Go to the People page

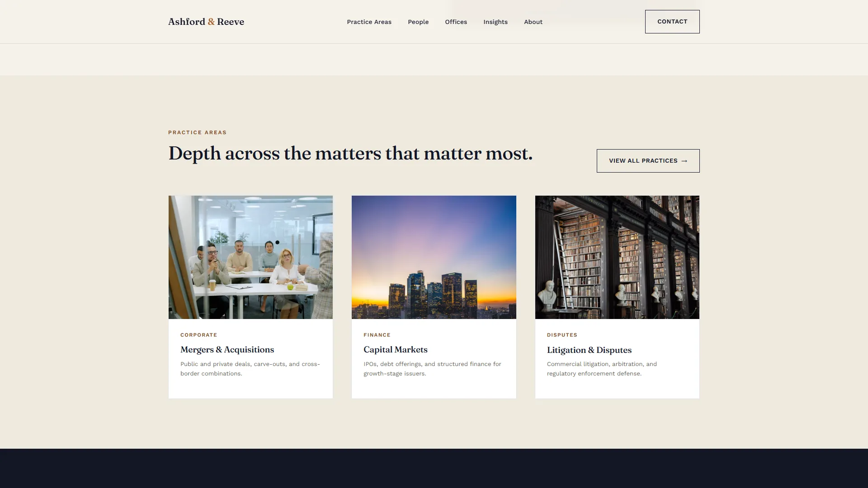(418, 22)
